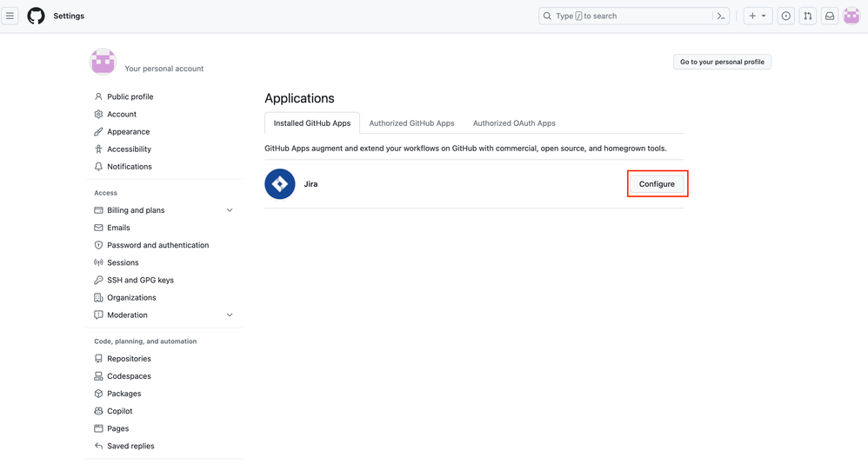This screenshot has width=868, height=464.
Task: Expand the Billing and plans chevron
Action: pos(230,210)
